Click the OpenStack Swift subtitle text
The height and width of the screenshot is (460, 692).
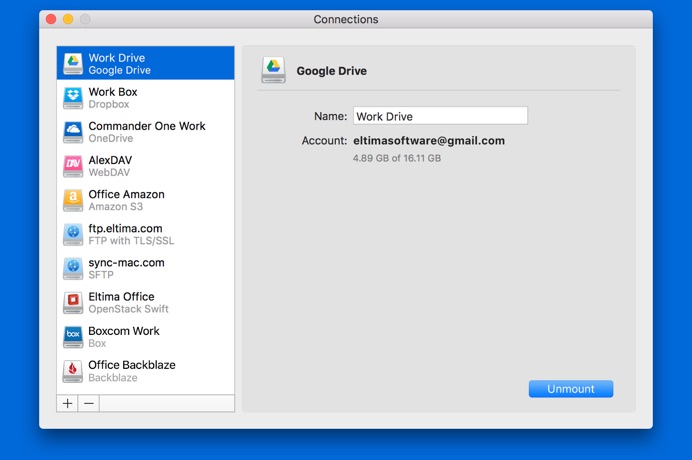click(x=128, y=309)
